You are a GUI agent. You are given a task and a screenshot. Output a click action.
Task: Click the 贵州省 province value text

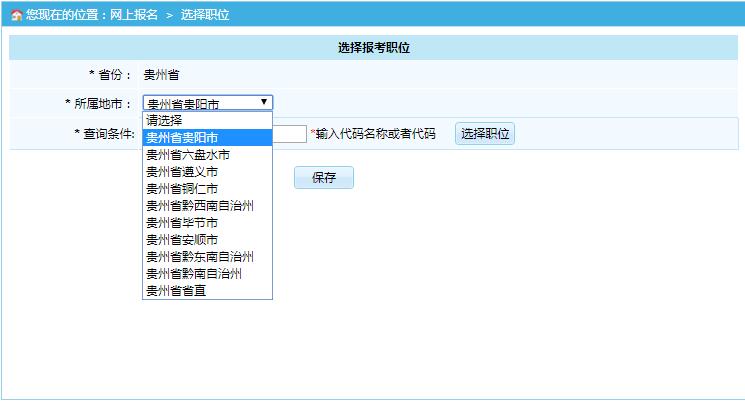point(161,75)
